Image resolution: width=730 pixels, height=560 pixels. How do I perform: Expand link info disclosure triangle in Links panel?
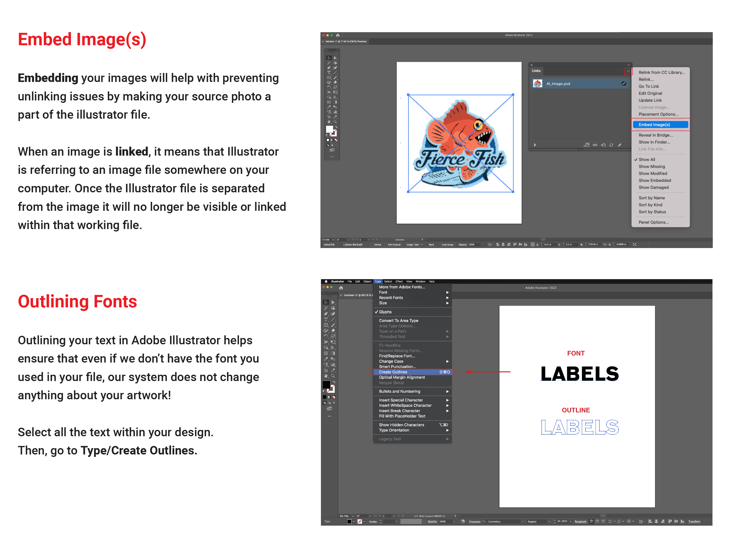coord(535,145)
